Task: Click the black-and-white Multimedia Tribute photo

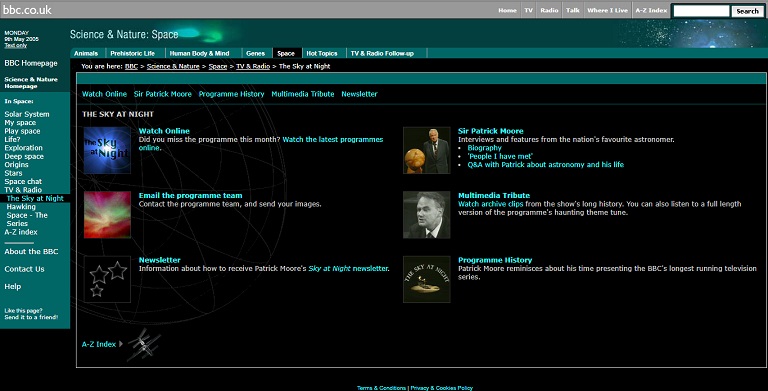Action: click(x=427, y=215)
